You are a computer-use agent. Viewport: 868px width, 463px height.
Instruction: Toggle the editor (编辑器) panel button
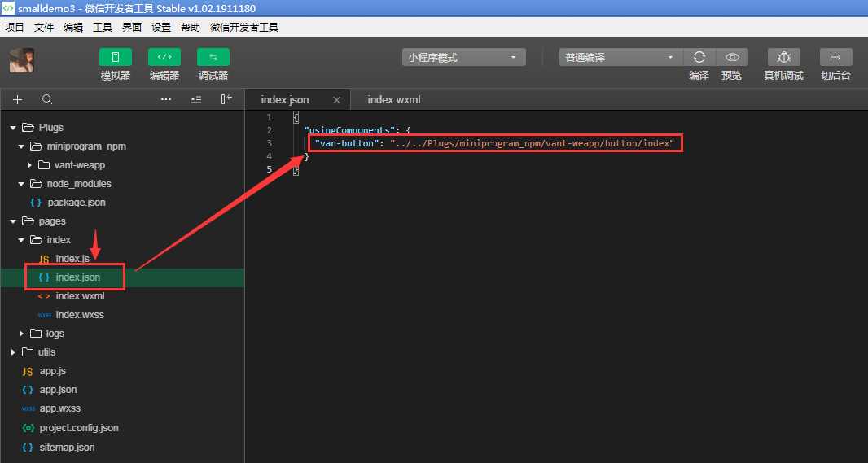pos(164,57)
